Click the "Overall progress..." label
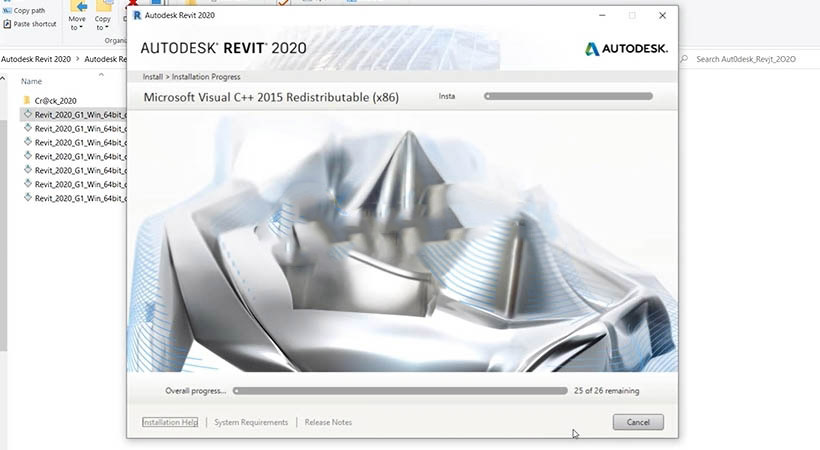 click(196, 391)
